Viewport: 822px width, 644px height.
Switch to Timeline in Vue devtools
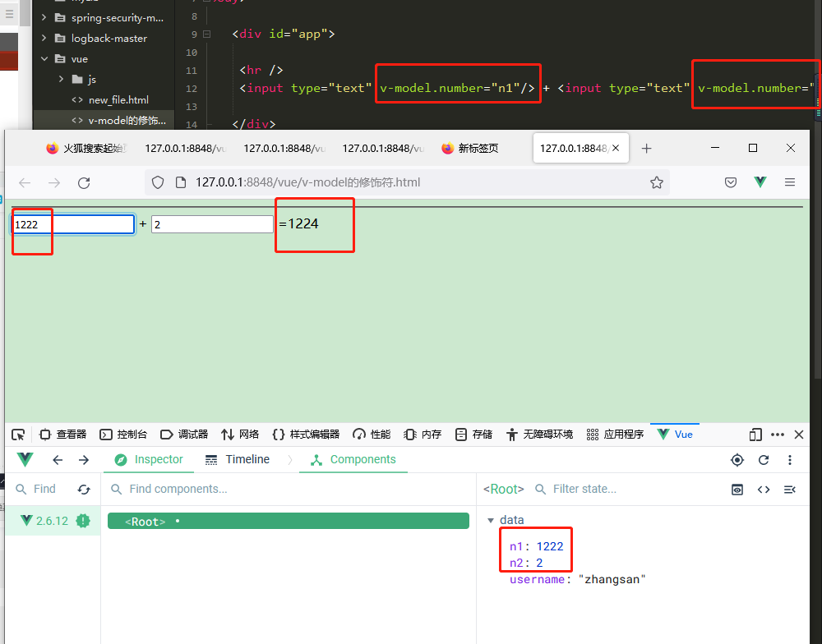click(238, 459)
